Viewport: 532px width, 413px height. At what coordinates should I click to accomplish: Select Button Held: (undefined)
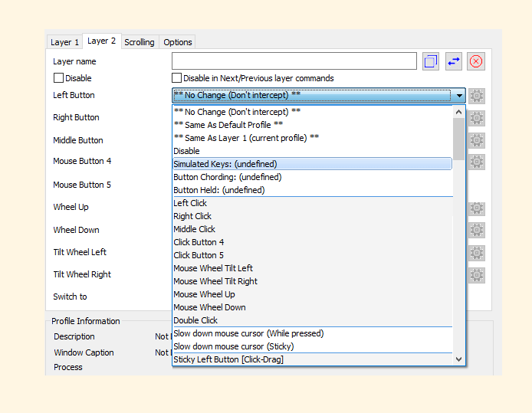313,190
